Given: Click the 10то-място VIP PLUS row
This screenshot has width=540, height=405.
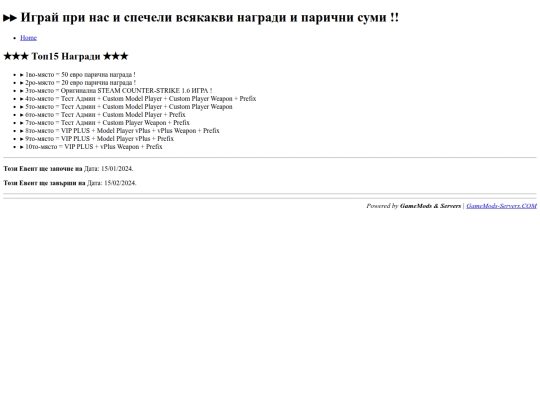Looking at the screenshot, I should (x=91, y=147).
